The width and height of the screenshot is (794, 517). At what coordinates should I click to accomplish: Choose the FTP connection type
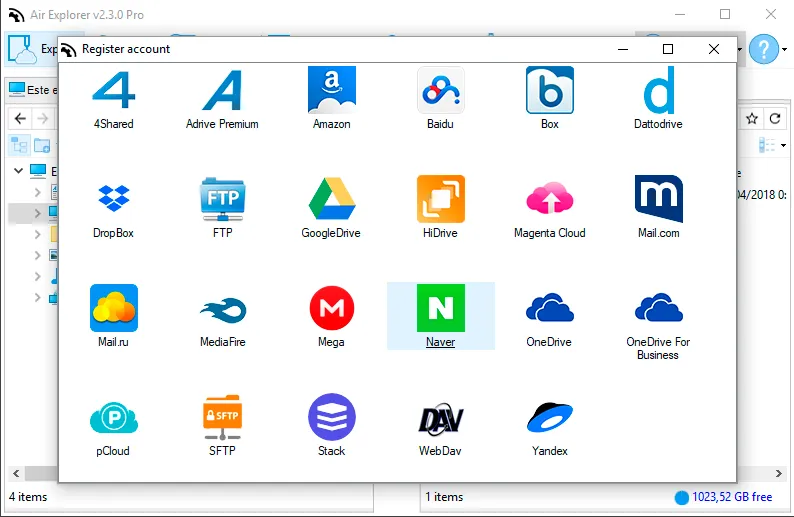(222, 208)
